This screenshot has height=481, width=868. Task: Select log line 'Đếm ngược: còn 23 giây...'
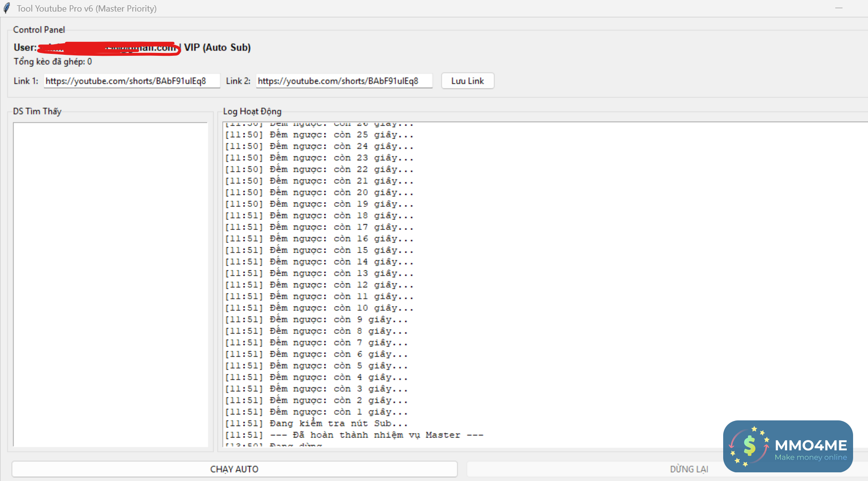[319, 158]
